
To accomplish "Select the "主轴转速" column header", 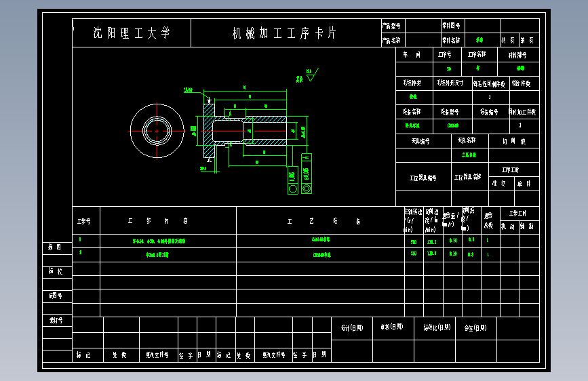I will tap(414, 220).
